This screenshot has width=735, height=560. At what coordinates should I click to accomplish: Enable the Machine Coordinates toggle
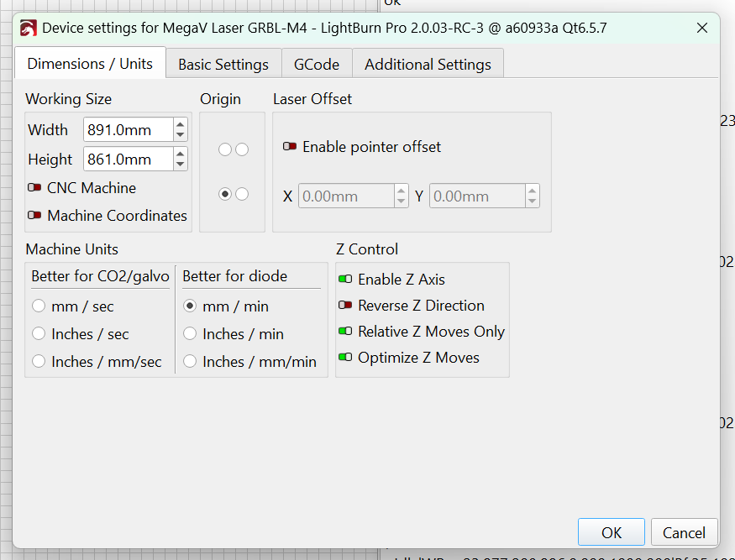34,215
